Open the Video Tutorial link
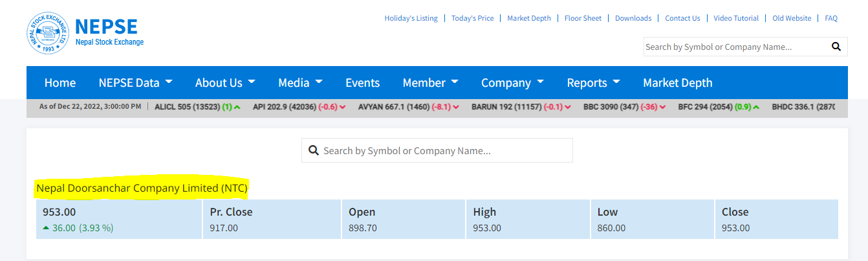 pos(736,18)
